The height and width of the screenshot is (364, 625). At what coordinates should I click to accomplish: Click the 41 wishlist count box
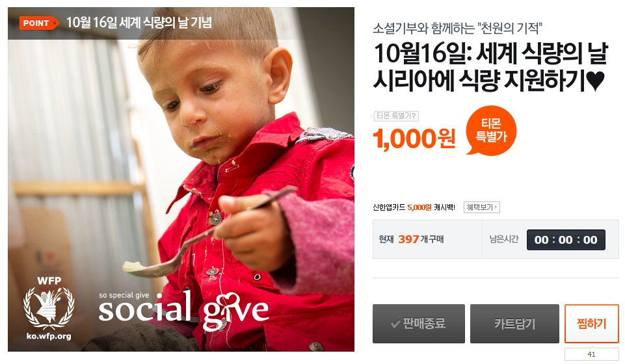592,354
